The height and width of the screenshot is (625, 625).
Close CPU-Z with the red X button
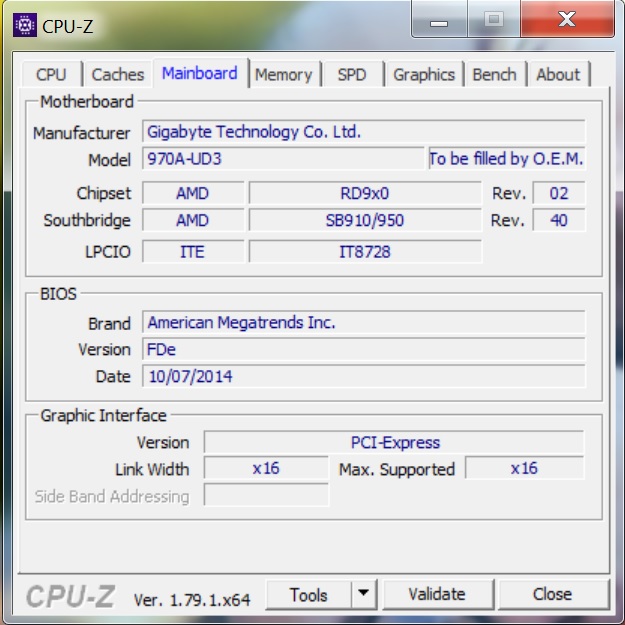click(567, 19)
